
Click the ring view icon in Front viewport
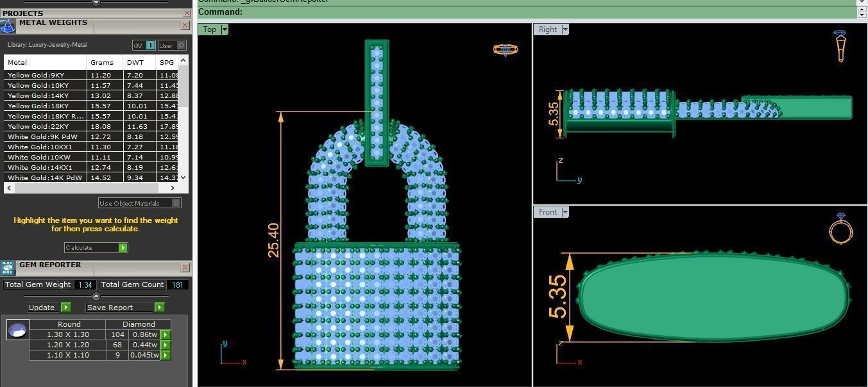(x=840, y=229)
